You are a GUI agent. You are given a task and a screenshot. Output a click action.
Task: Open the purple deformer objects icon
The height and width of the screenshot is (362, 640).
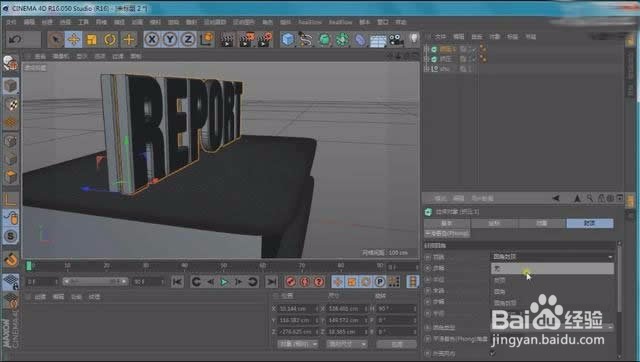[360, 40]
